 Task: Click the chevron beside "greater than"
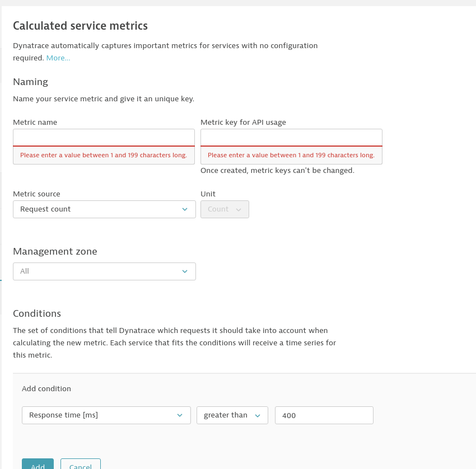click(x=258, y=415)
